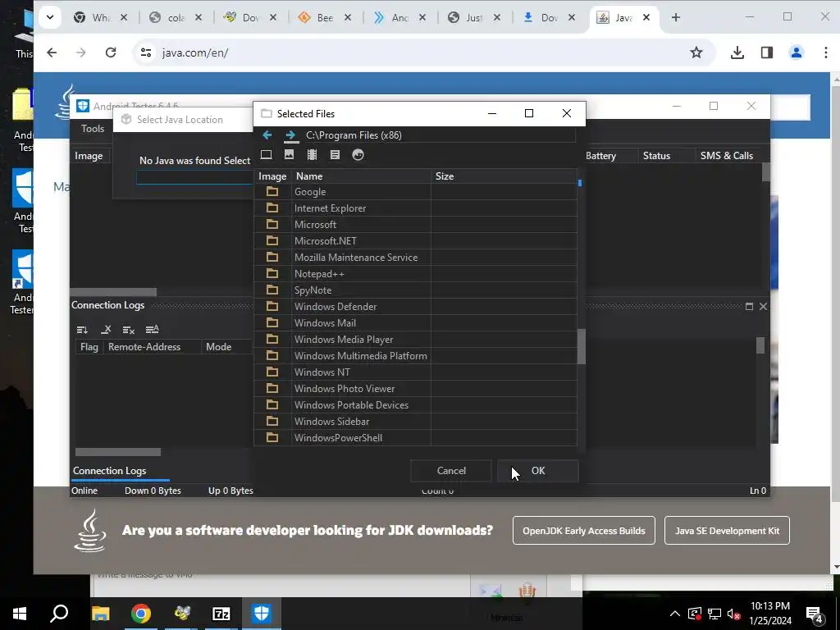Image resolution: width=840 pixels, height=630 pixels.
Task: Click the Java path input field
Action: [x=195, y=177]
